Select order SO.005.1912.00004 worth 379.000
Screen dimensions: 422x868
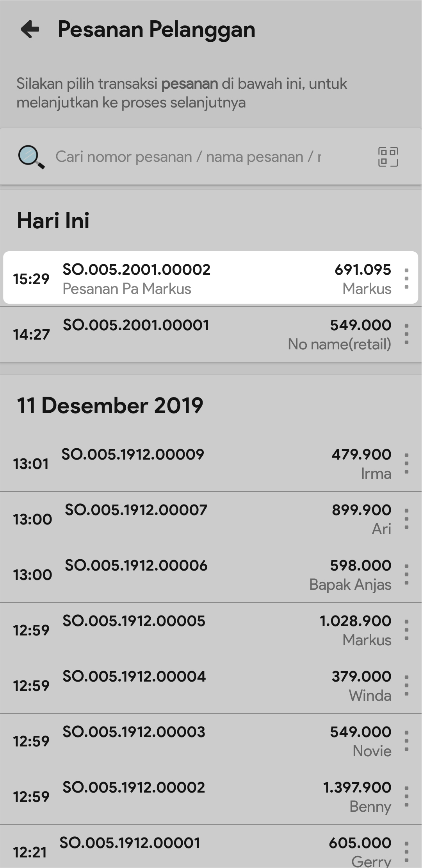point(195,685)
